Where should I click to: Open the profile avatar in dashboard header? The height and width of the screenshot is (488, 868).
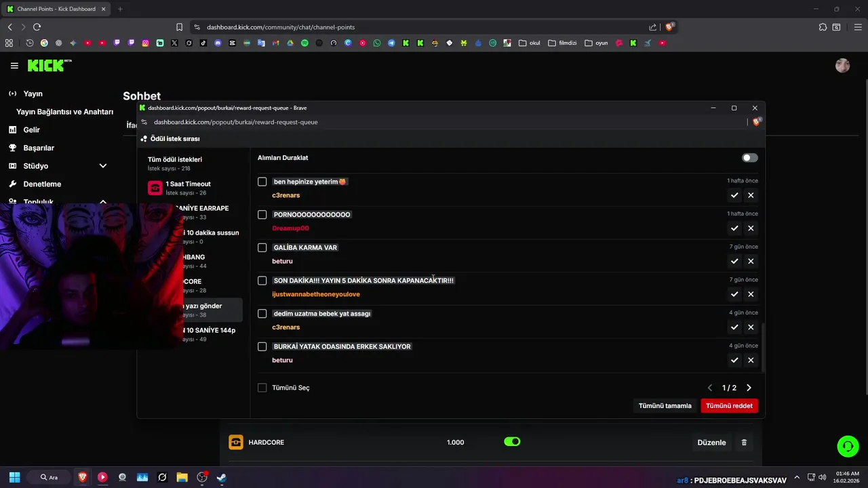click(843, 66)
